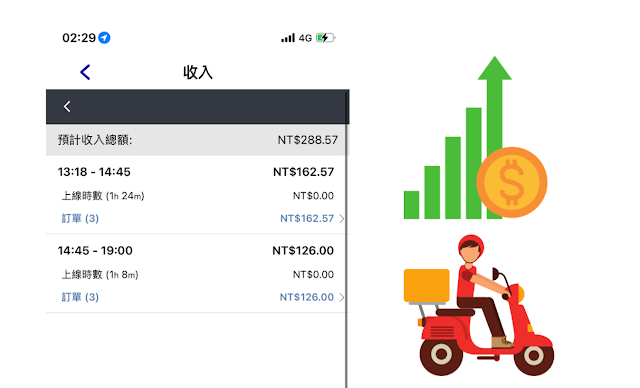The image size is (640, 388).
Task: Expand orders chevron next to NT$162.57
Action: (x=342, y=219)
